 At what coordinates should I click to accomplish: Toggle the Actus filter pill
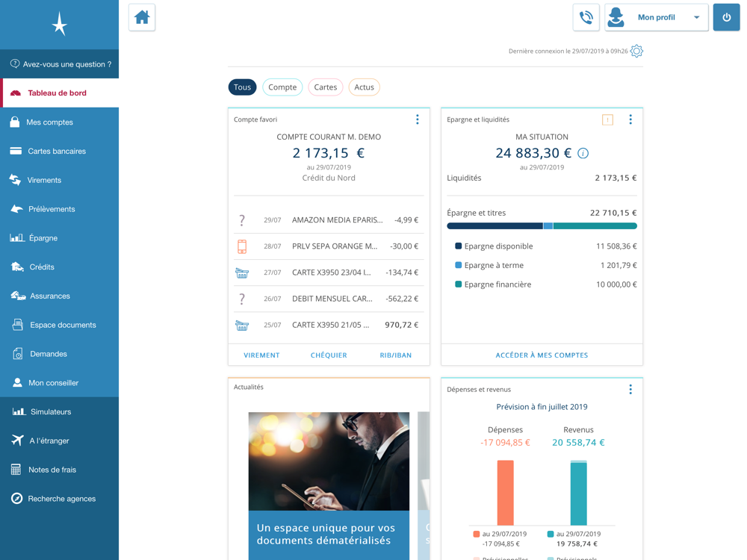(x=364, y=87)
